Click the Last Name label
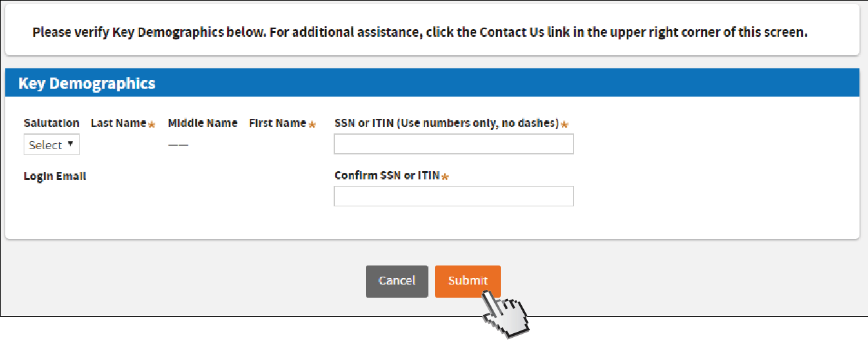The height and width of the screenshot is (345, 868). pos(118,123)
